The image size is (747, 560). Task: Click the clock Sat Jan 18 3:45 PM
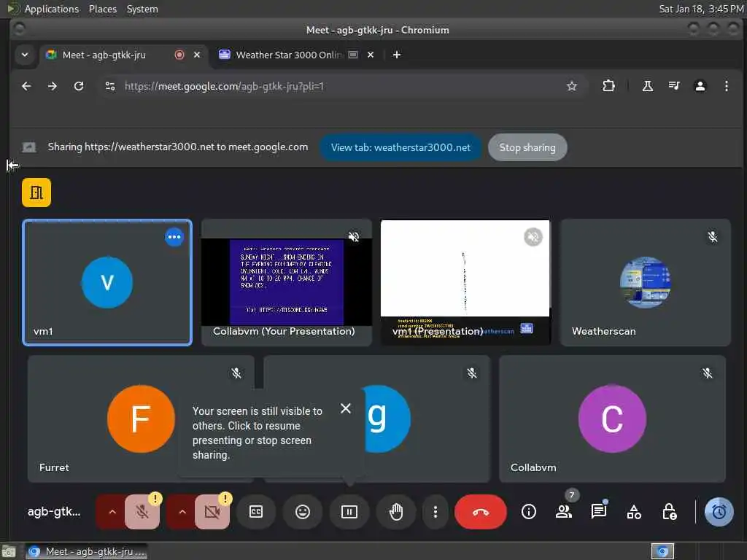tap(701, 9)
